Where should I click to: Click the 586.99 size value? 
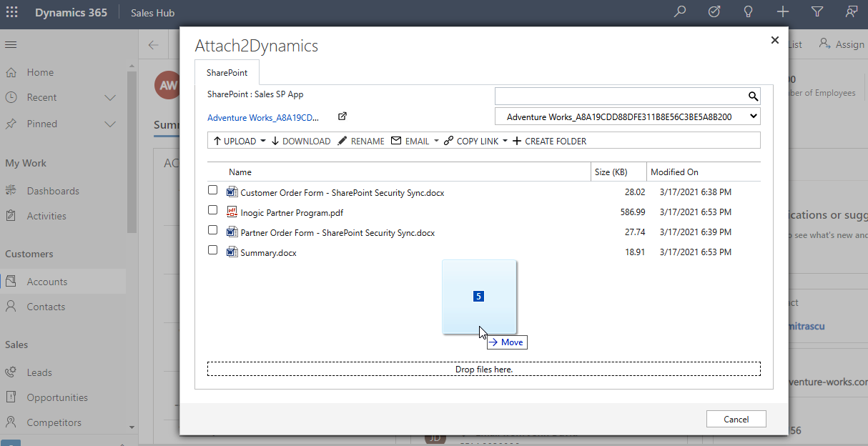(633, 212)
